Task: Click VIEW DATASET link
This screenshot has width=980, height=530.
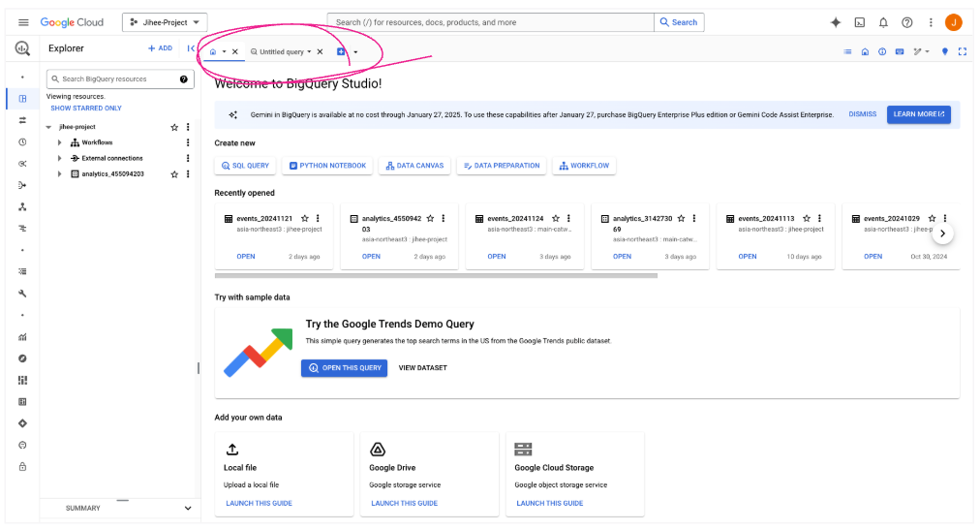Action: [x=422, y=368]
